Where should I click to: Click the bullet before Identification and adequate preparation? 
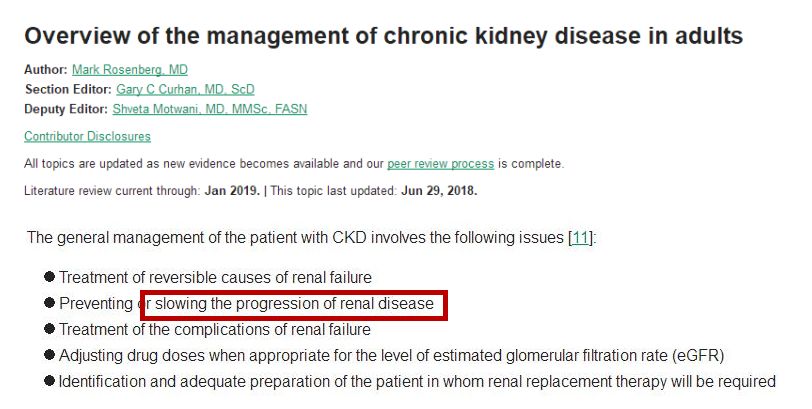click(x=49, y=381)
